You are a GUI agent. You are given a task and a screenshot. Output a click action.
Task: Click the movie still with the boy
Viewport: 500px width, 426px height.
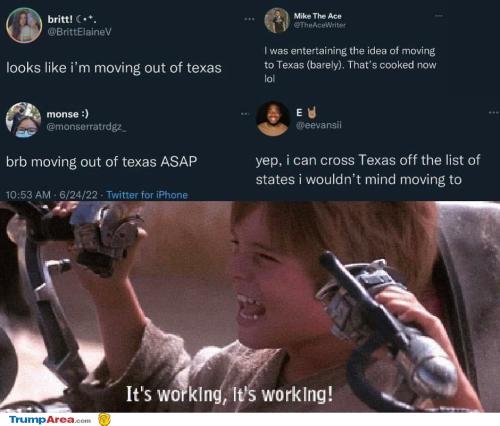[250, 307]
